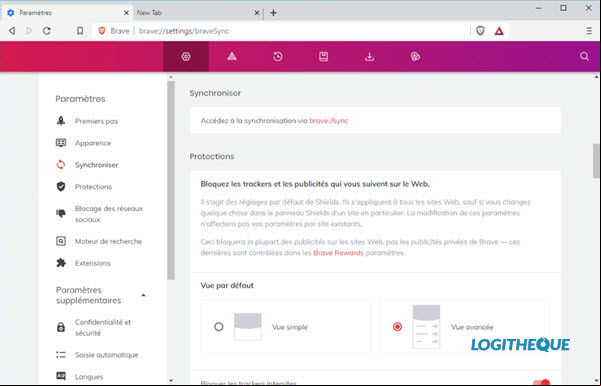Close the Paramètres tab
601x386 pixels.
[126, 13]
